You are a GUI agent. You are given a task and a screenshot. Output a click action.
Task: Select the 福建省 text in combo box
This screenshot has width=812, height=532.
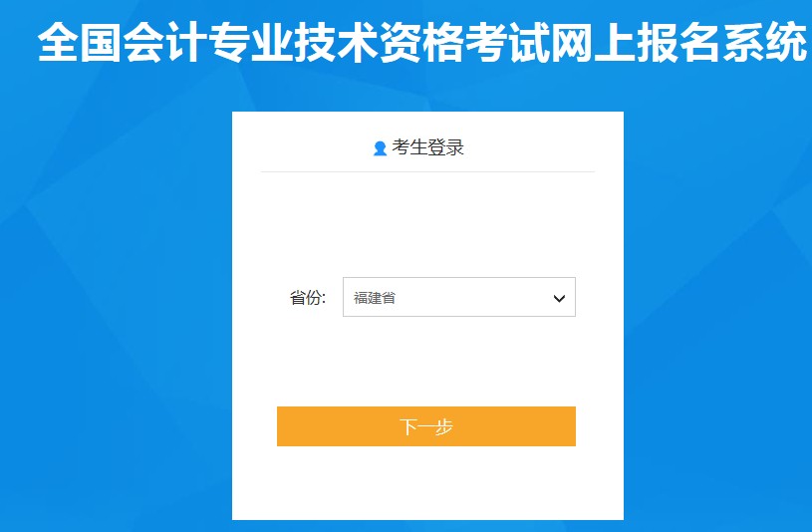click(x=375, y=298)
